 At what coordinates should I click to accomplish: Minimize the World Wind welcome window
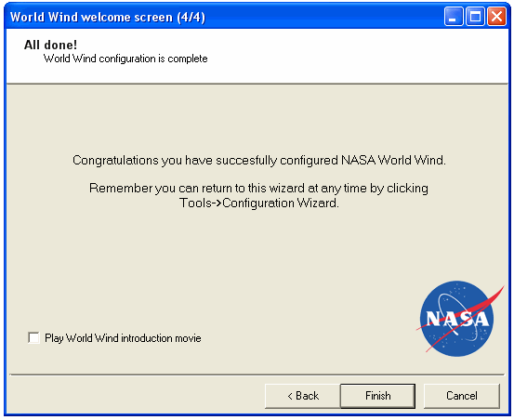pyautogui.click(x=453, y=17)
